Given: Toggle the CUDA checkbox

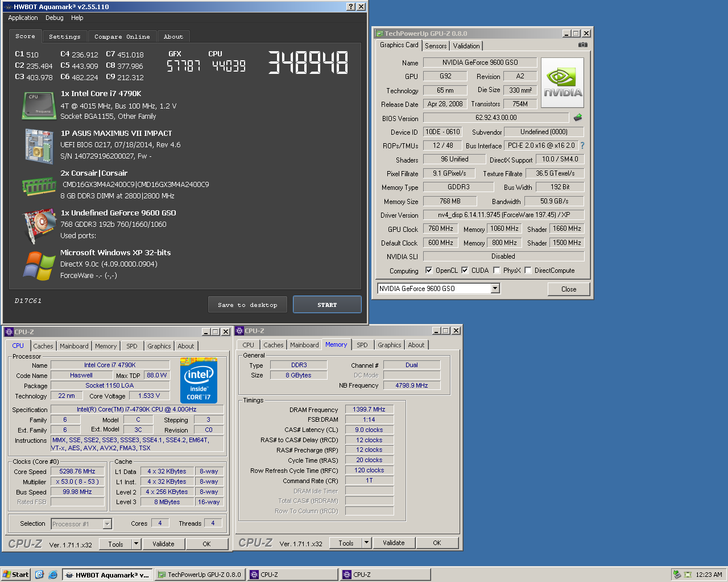Looking at the screenshot, I should point(465,271).
